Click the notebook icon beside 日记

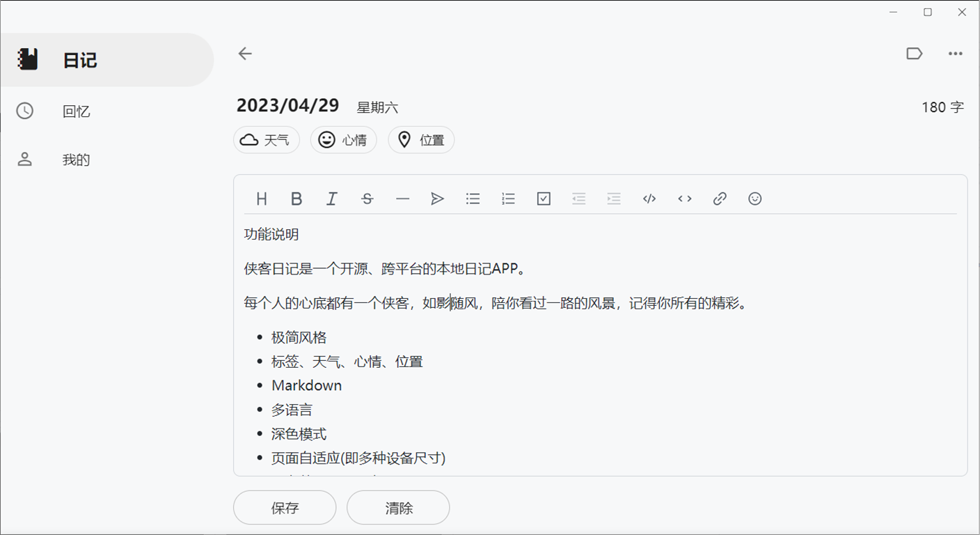coord(28,59)
